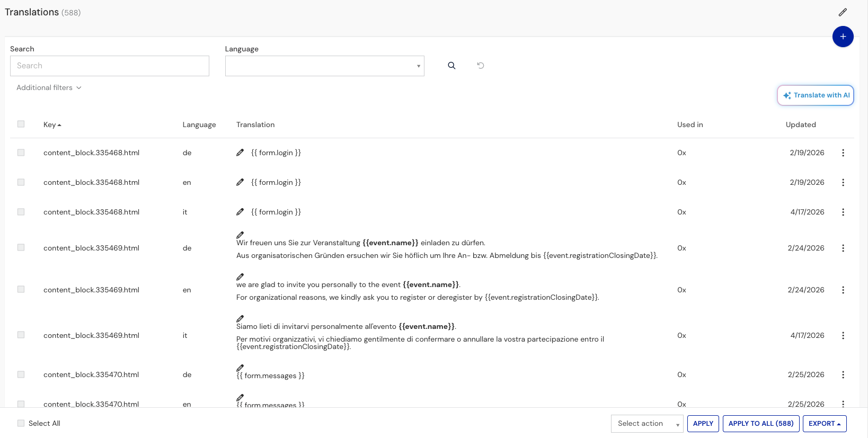
Task: Open the Select action dropdown
Action: point(646,424)
